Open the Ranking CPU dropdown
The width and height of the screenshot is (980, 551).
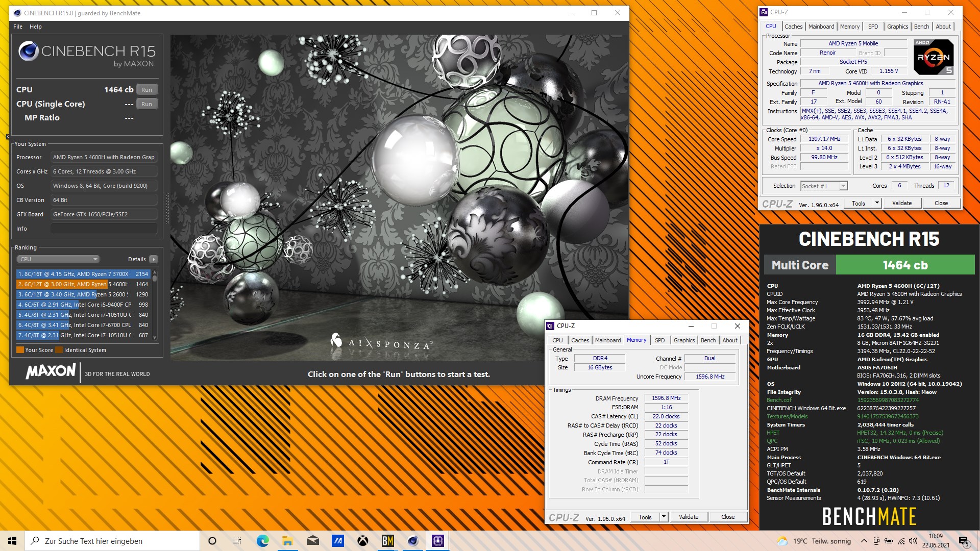click(58, 259)
